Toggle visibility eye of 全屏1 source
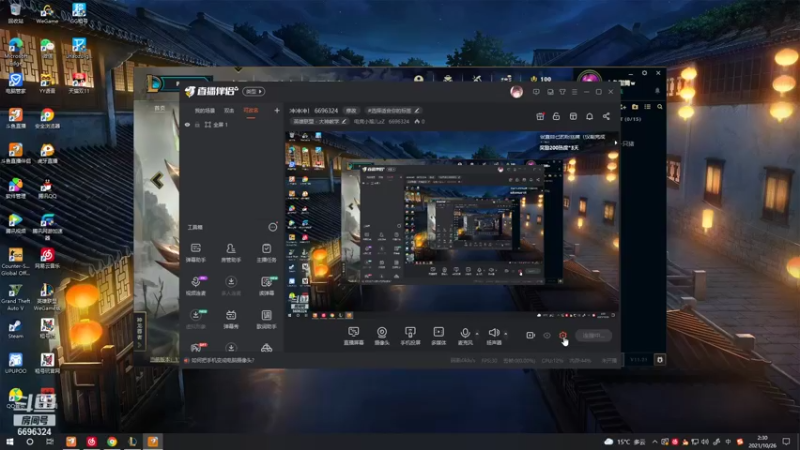Screen dimensions: 800x450 [x=187, y=124]
